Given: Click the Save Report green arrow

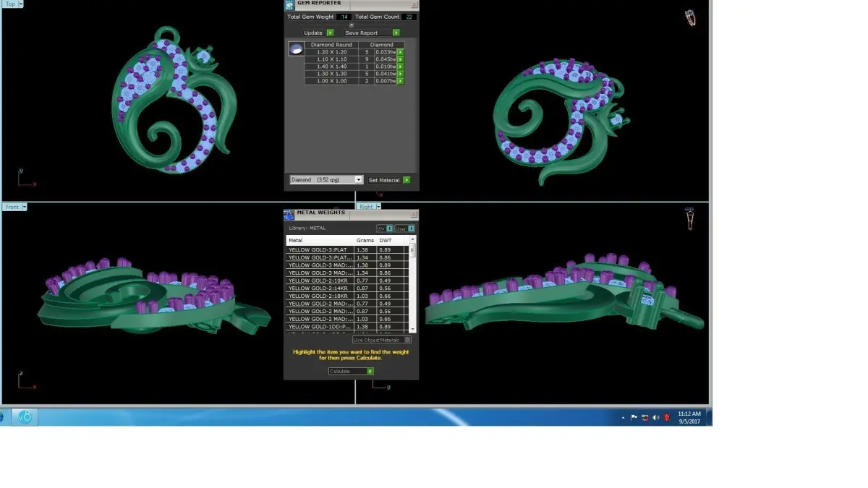Looking at the screenshot, I should tap(396, 33).
